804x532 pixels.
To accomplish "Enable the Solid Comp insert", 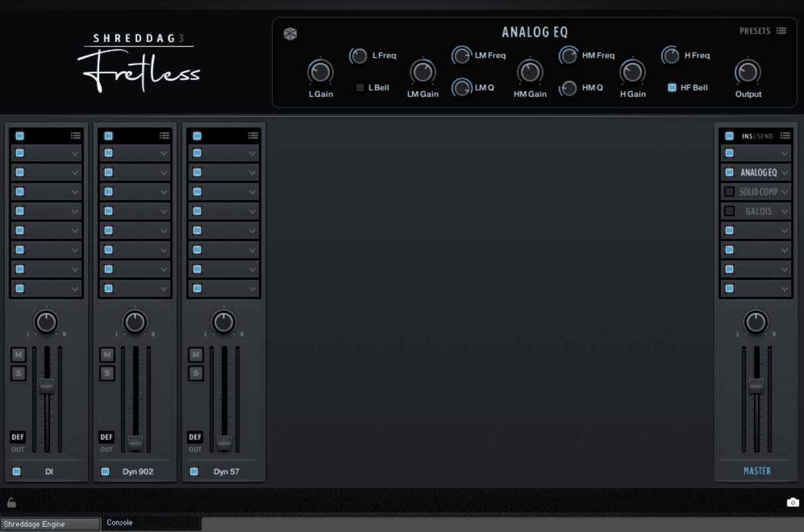I will click(730, 192).
